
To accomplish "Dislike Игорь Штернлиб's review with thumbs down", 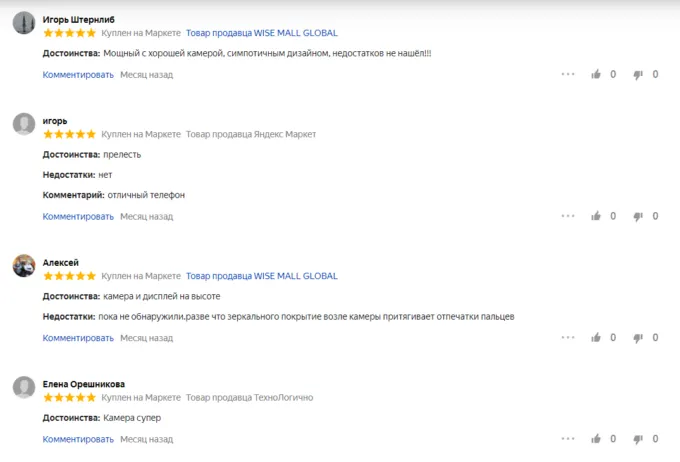I will 639,74.
